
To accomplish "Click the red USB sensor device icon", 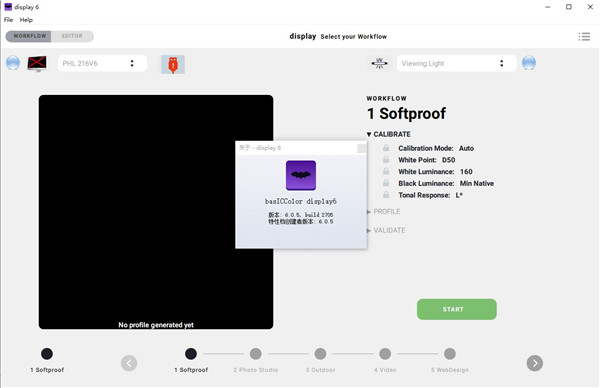I will (173, 64).
